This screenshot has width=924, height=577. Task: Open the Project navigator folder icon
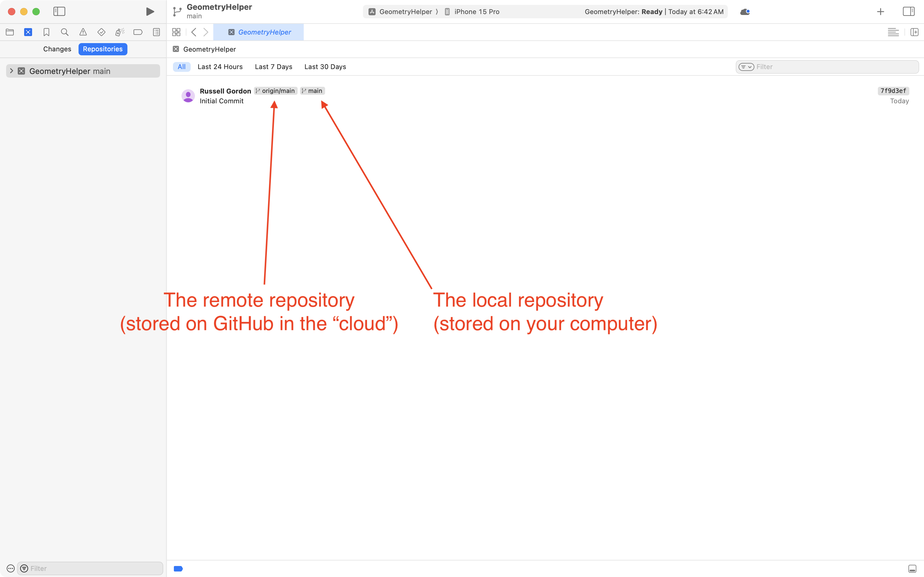pos(10,32)
